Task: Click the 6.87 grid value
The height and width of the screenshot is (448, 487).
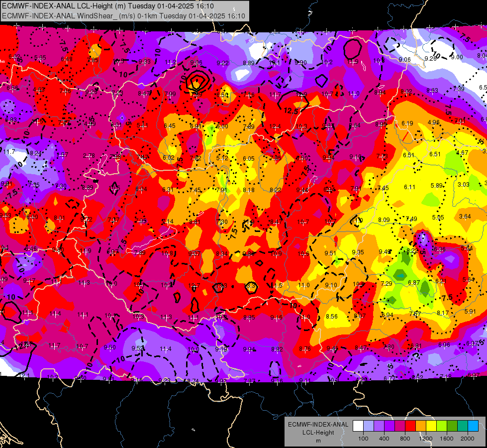Action: coord(414,283)
